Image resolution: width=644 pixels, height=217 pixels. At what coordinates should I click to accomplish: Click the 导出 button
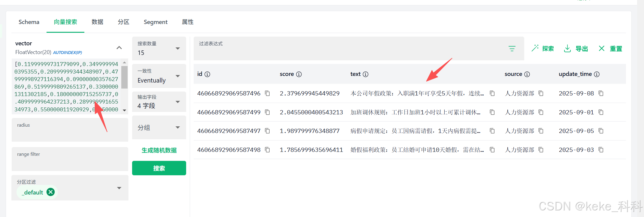pyautogui.click(x=576, y=49)
